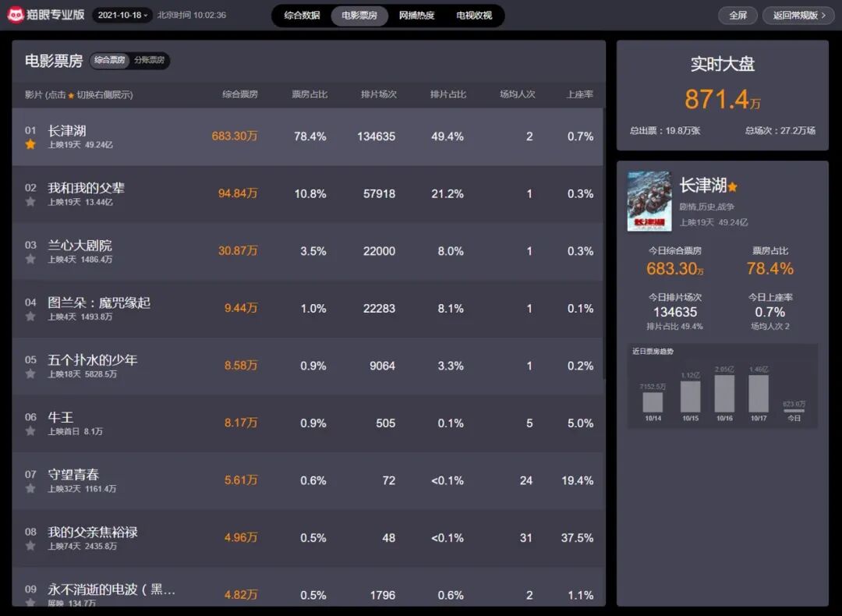Select the 兰心大剧院 movie title
Screen dimensions: 842x616
(80, 246)
